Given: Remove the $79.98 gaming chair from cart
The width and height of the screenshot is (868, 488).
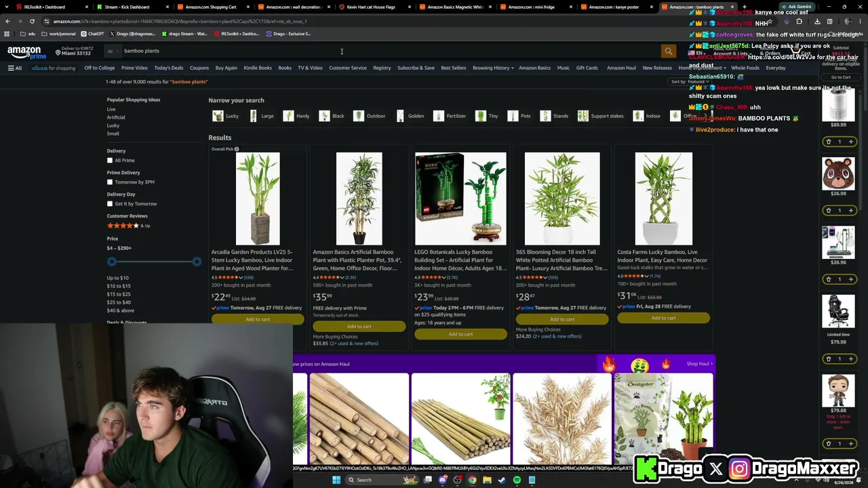Looking at the screenshot, I should (x=828, y=359).
